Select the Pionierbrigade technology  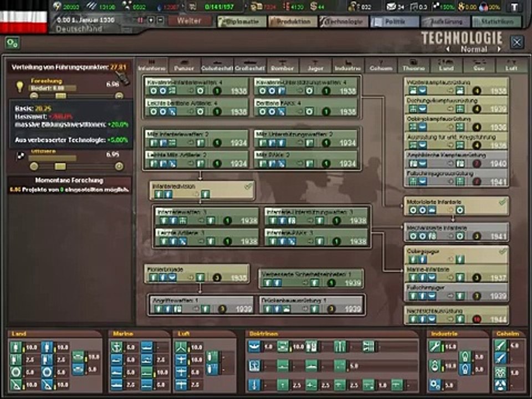click(197, 273)
